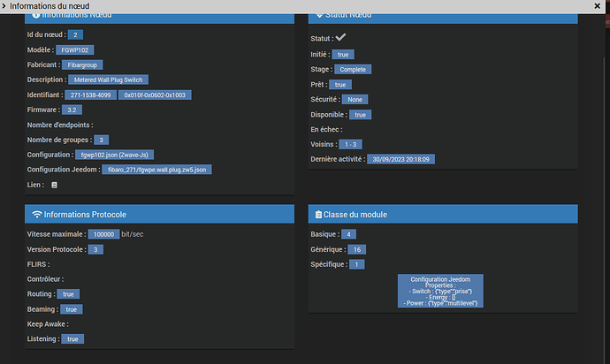610x364 pixels.
Task: Select the model badge FGWP102
Action: [x=74, y=49]
